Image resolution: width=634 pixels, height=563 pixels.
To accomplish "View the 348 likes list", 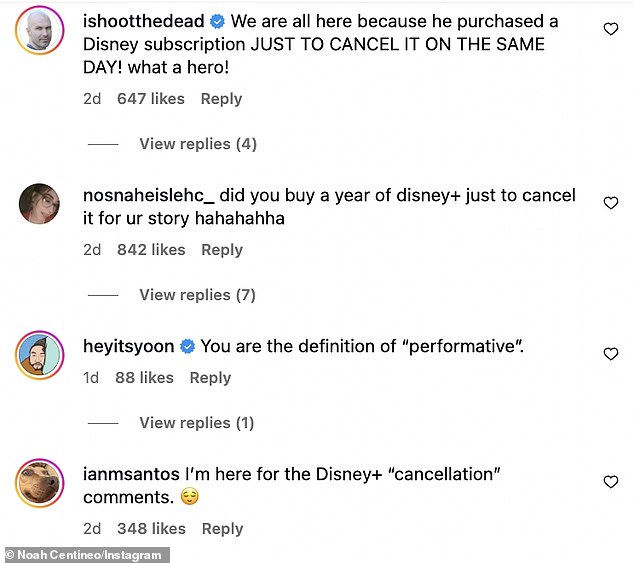I will coord(151,529).
